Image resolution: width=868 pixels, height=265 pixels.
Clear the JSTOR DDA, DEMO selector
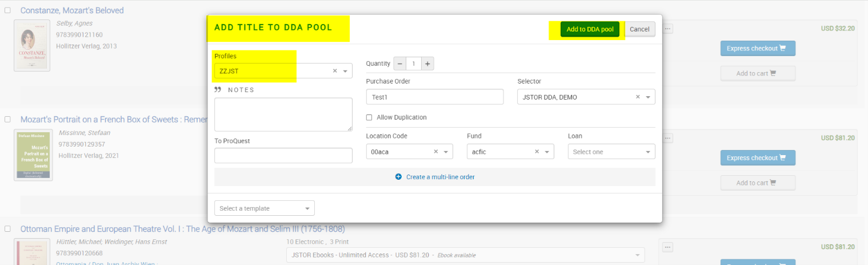click(x=638, y=97)
